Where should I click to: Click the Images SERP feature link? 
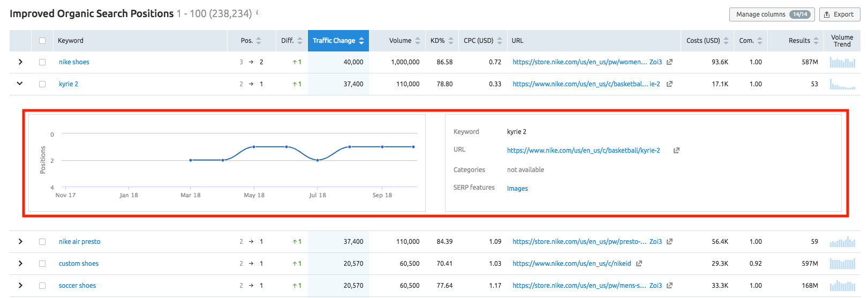click(x=517, y=189)
